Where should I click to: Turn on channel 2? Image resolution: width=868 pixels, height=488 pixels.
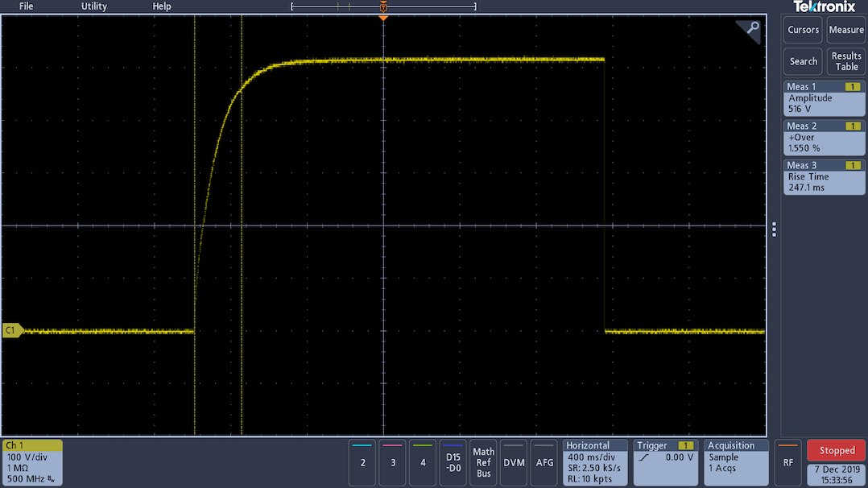point(362,462)
